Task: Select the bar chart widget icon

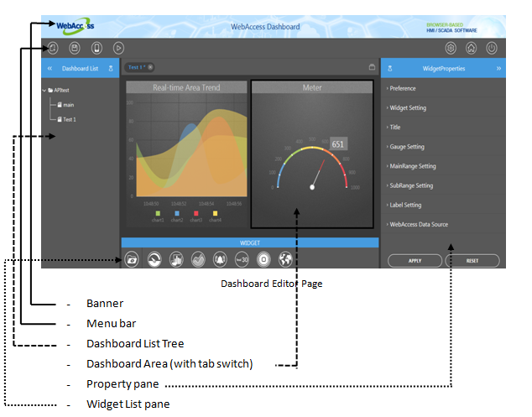Action: [176, 260]
